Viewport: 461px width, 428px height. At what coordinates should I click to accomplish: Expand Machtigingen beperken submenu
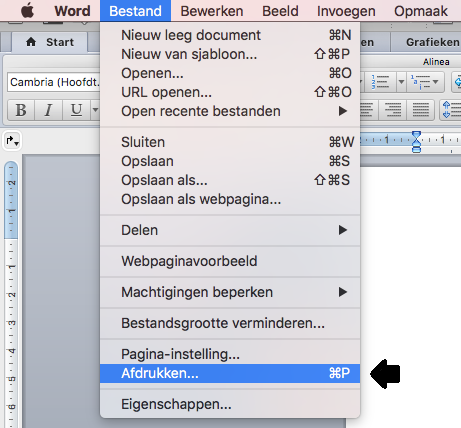coord(230,292)
